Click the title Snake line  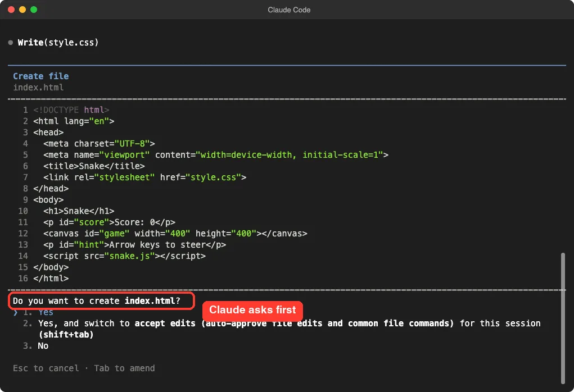point(94,166)
